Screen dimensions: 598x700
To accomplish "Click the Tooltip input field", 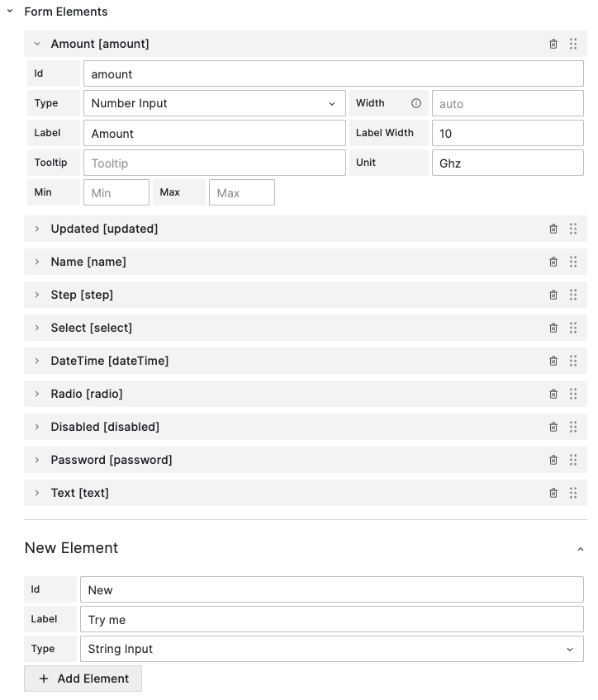I will pos(215,163).
